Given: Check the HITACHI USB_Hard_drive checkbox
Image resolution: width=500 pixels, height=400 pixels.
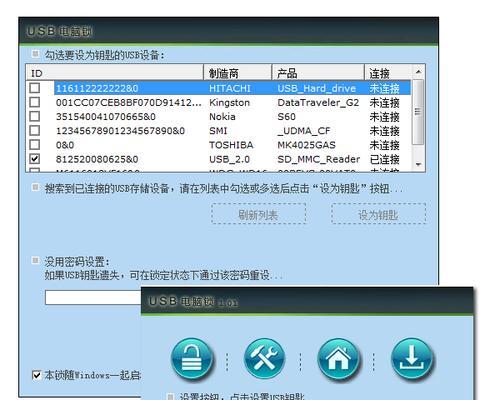Looking at the screenshot, I should (35, 88).
